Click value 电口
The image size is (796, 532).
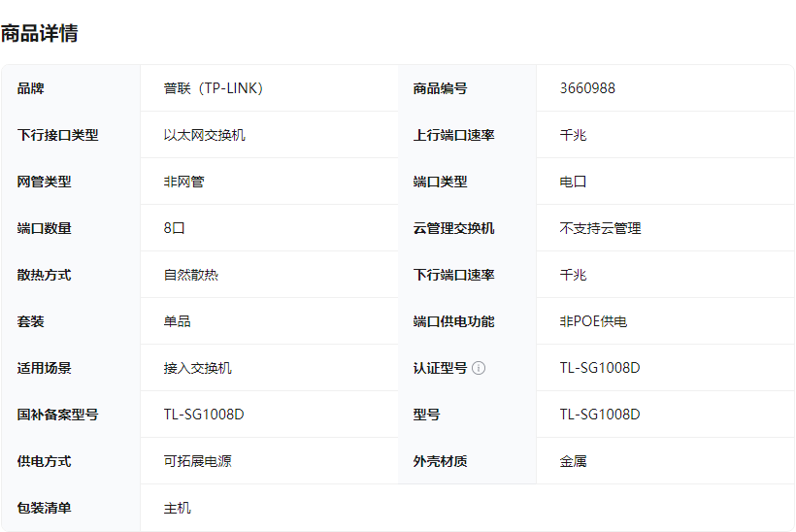click(x=573, y=182)
